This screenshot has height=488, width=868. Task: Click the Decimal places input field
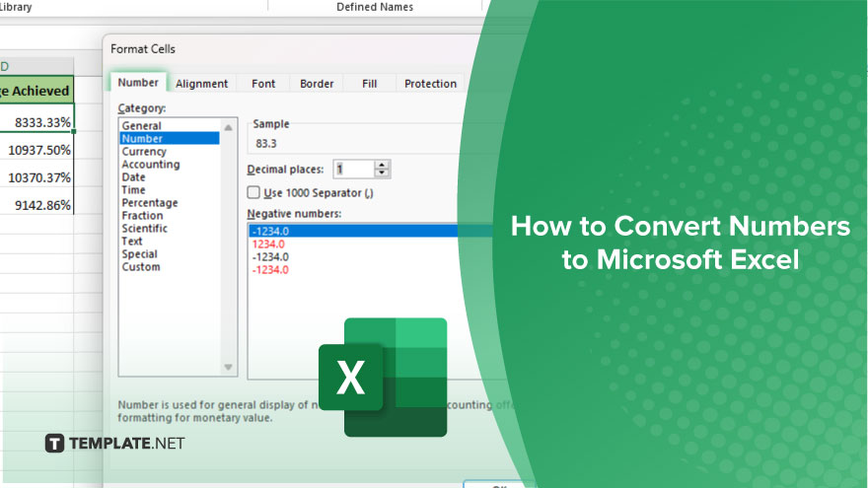[354, 170]
